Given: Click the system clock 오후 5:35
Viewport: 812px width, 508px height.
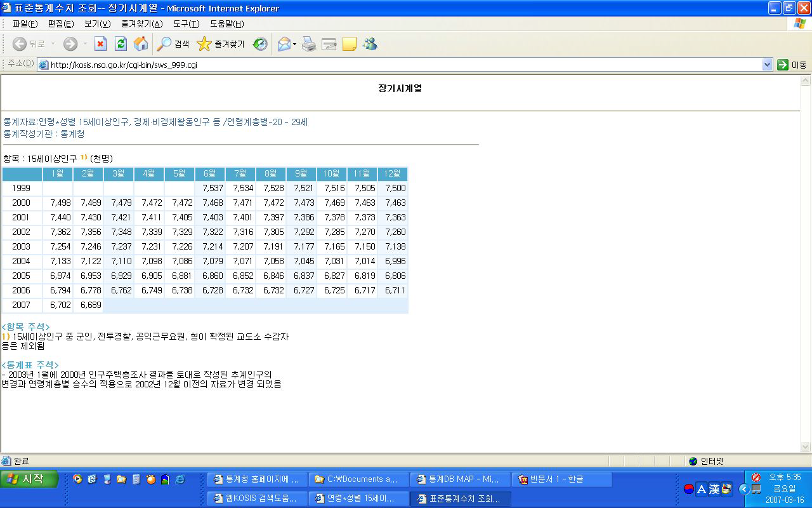Looking at the screenshot, I should [785, 477].
